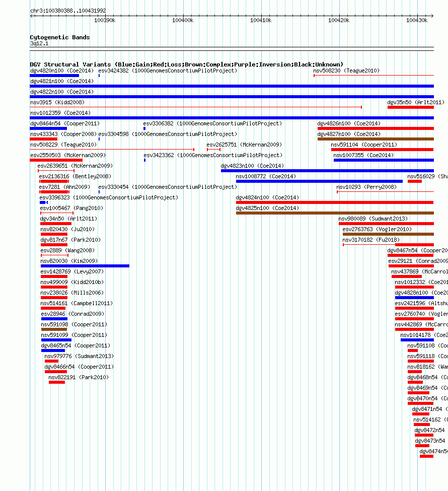This screenshot has height=491, width=448.
Task: Open nsv238026 (Mills2006) label
Action: tap(72, 293)
